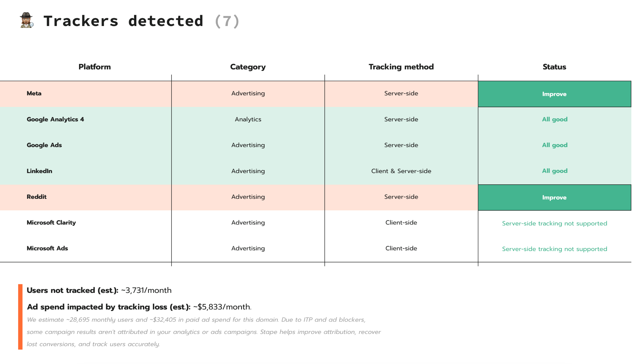
Task: Click the Google Analytics 4 row label
Action: click(55, 119)
